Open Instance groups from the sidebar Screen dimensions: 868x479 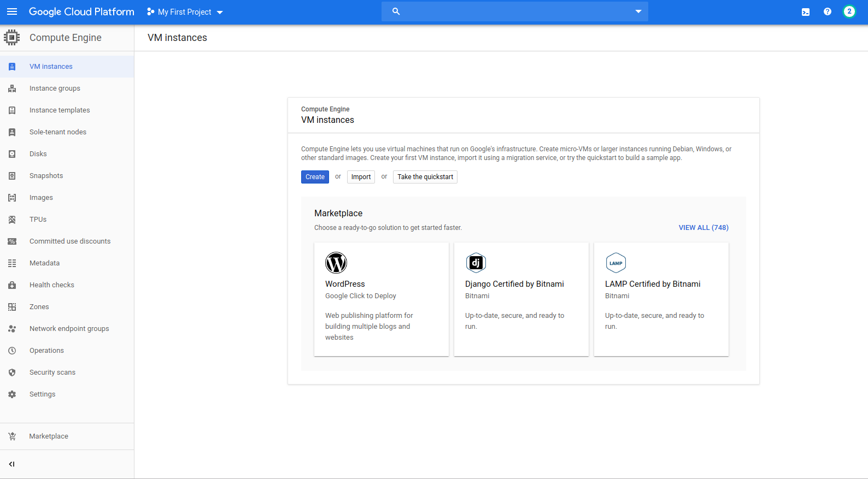(x=67, y=88)
